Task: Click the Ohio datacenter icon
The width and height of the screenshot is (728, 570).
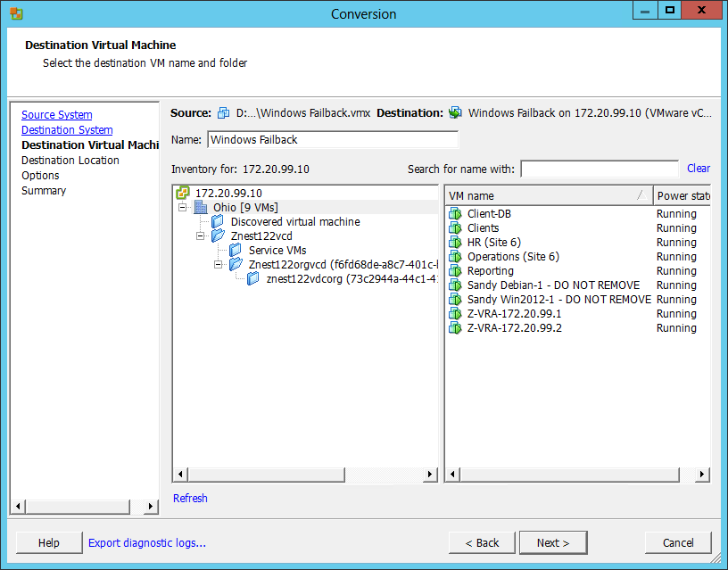Action: [201, 207]
